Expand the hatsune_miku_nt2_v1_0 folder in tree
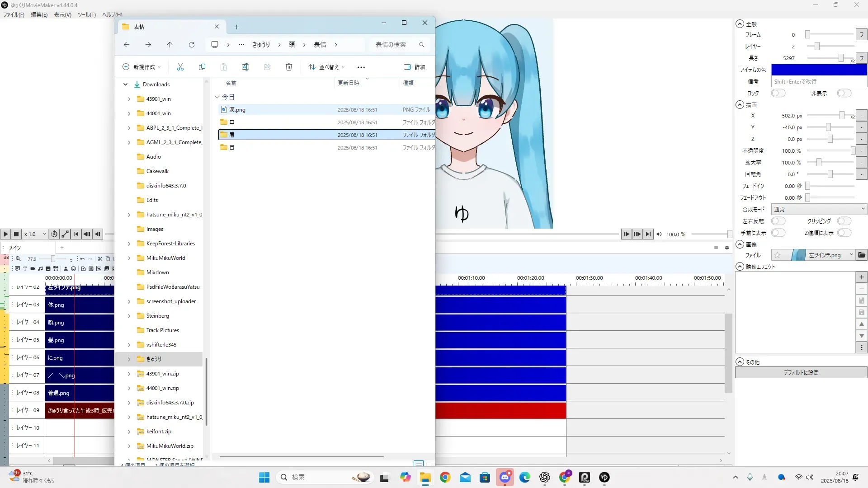The width and height of the screenshot is (868, 488). click(129, 215)
